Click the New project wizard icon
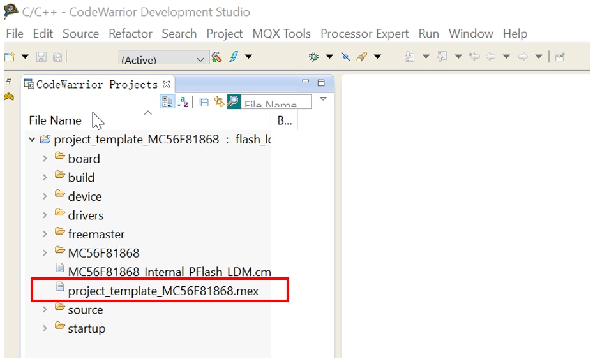 pos(10,57)
